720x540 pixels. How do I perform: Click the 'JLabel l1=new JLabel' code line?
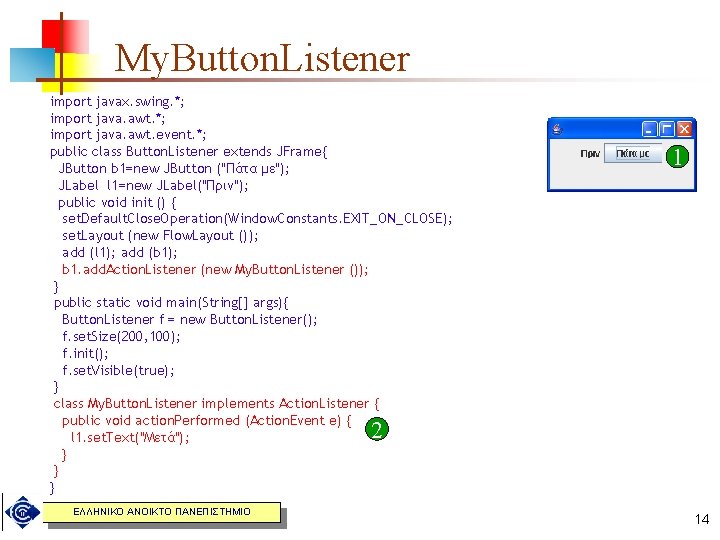coord(153,186)
